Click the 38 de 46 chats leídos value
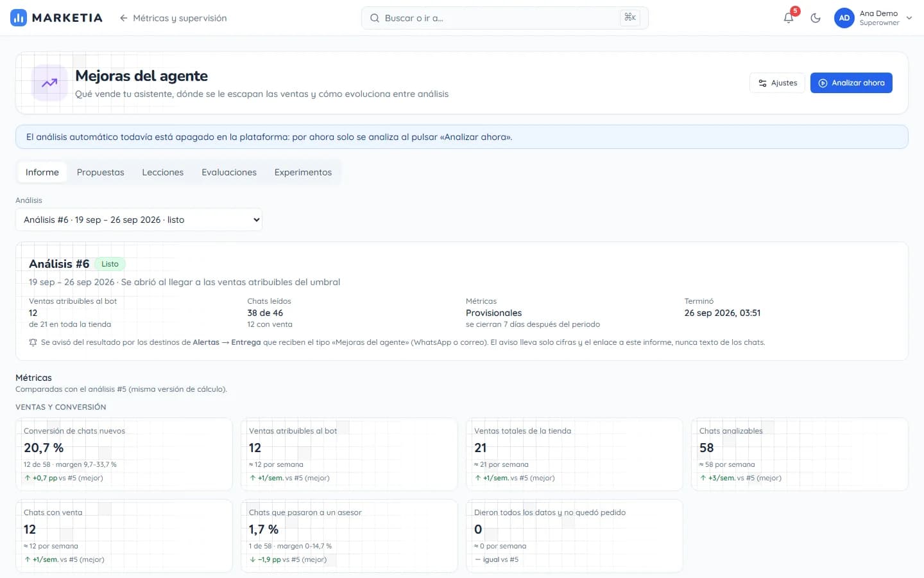Image resolution: width=924 pixels, height=578 pixels. (265, 313)
